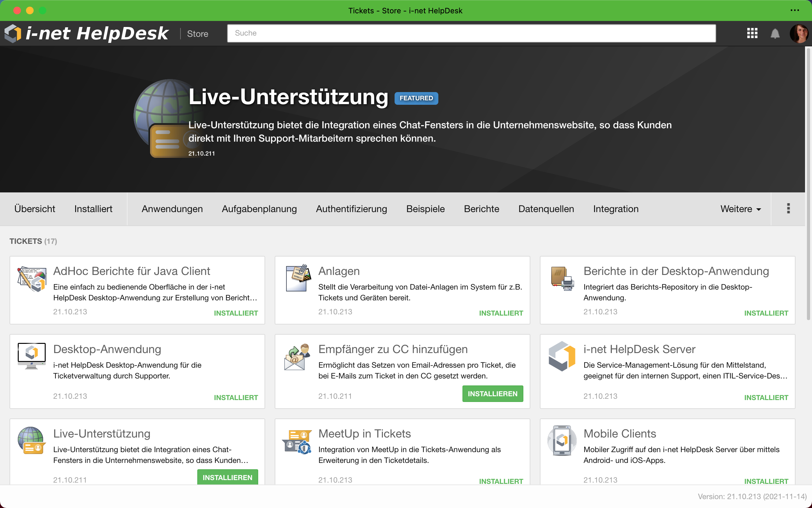Switch to Installiert tab
The height and width of the screenshot is (508, 812).
pyautogui.click(x=93, y=209)
